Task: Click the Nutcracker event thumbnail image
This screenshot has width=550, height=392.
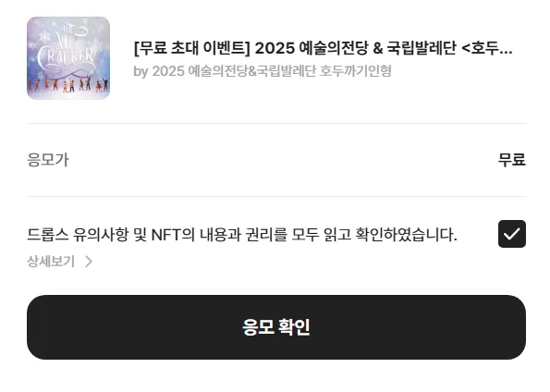Action: coord(68,58)
